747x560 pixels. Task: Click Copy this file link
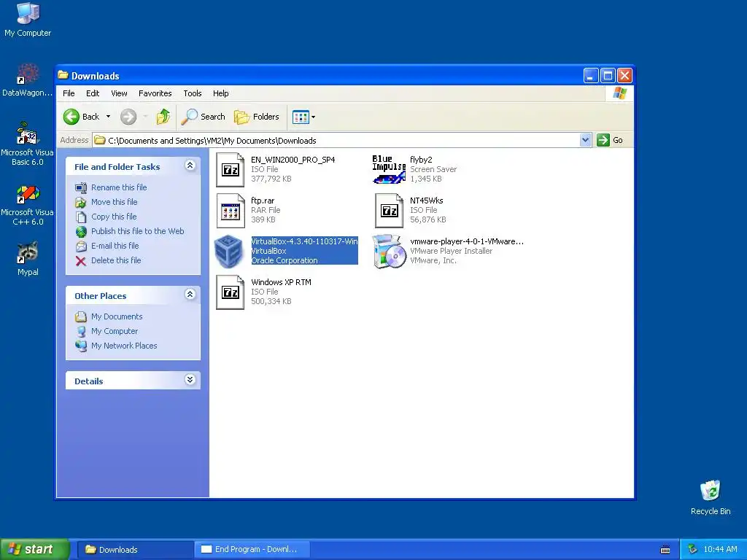pos(114,217)
